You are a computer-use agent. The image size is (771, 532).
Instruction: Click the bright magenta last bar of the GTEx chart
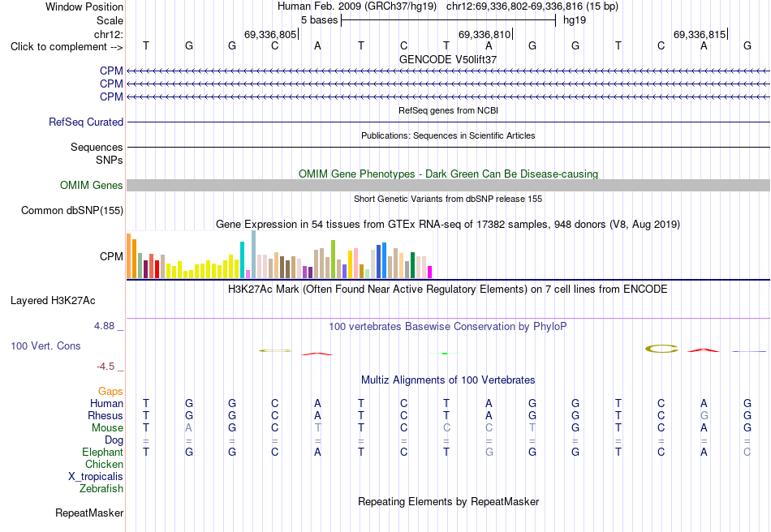(x=430, y=272)
